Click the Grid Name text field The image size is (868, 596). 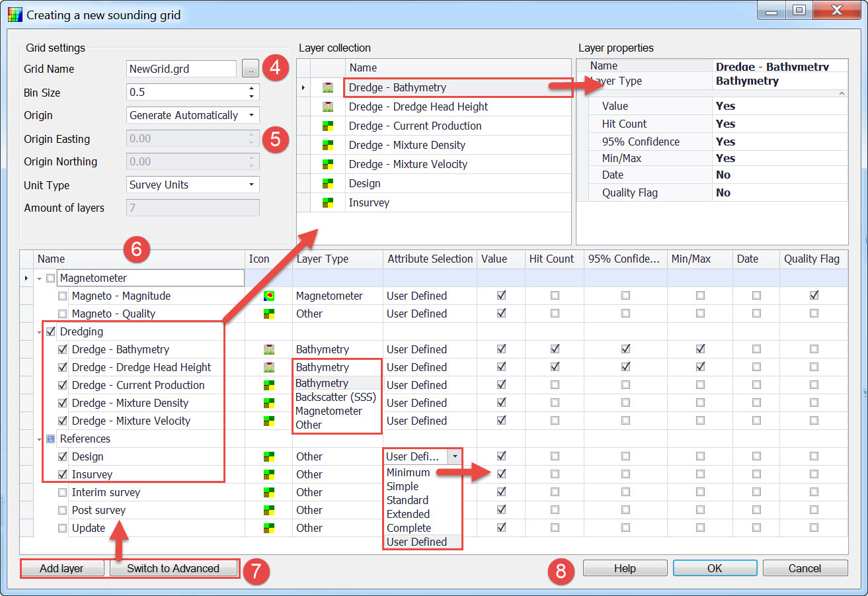pos(180,69)
